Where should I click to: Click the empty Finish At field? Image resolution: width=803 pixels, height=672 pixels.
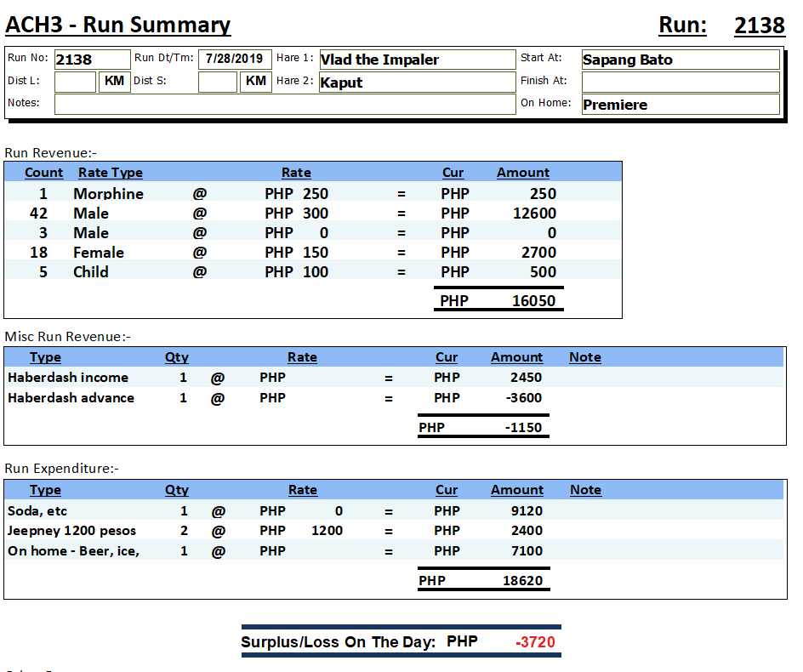(x=680, y=82)
